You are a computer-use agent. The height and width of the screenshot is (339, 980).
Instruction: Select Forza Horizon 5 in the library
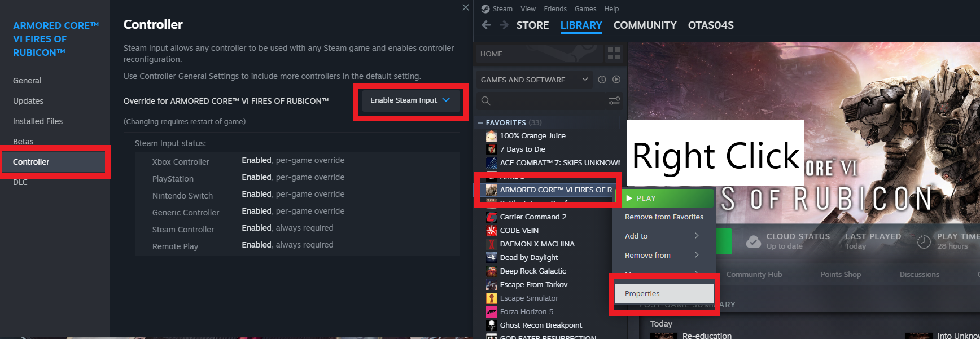[526, 311]
